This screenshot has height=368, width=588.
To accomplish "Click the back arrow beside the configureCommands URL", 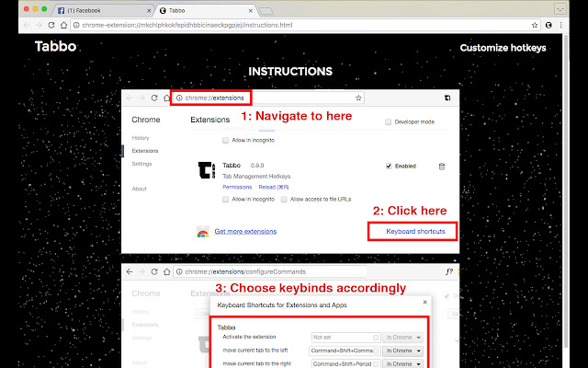I will (130, 272).
